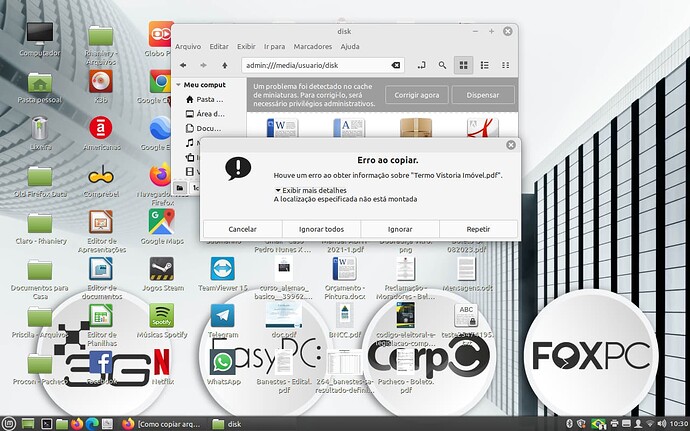
Task: Click Cancelar in the copy error dialog
Action: click(242, 229)
